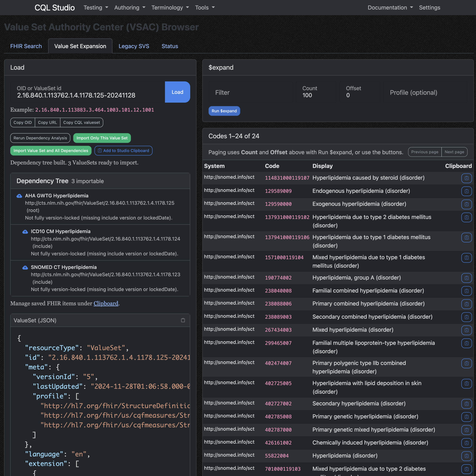Click clipboard icon for code 267434003
The width and height of the screenshot is (476, 476).
point(466,330)
